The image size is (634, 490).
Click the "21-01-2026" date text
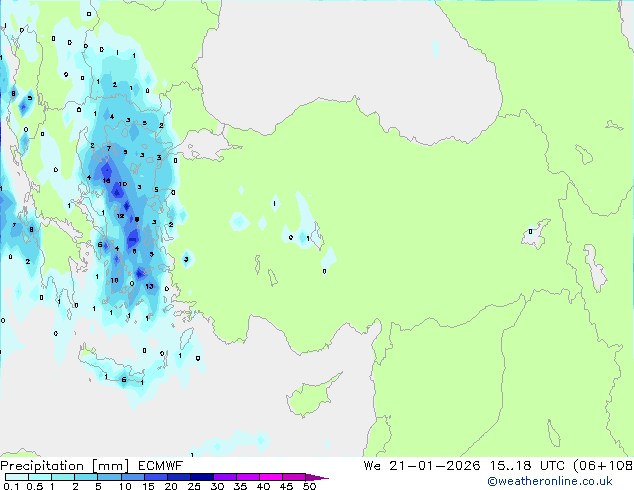[435, 466]
